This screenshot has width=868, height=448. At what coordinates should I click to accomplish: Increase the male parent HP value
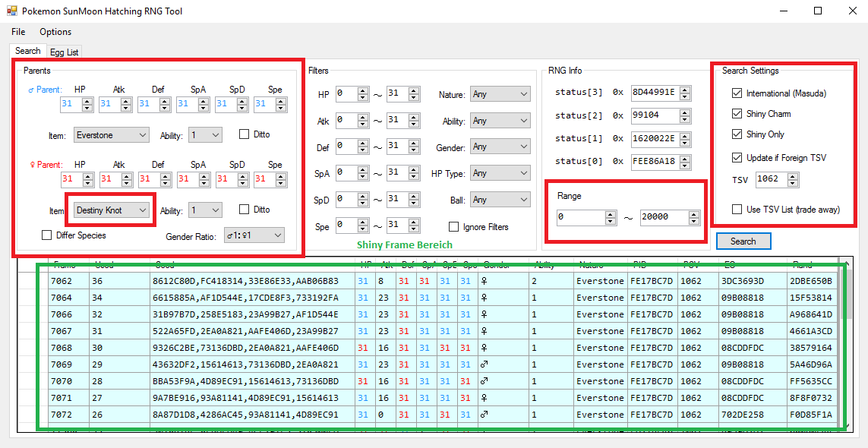click(88, 100)
